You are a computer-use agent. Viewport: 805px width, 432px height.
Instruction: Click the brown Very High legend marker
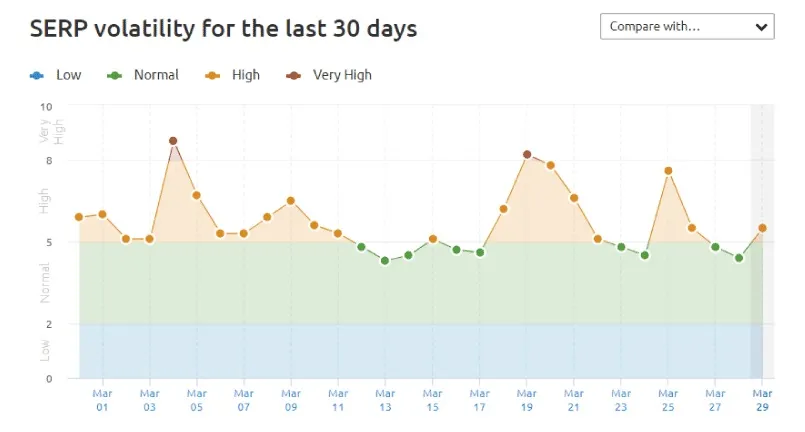[x=294, y=75]
